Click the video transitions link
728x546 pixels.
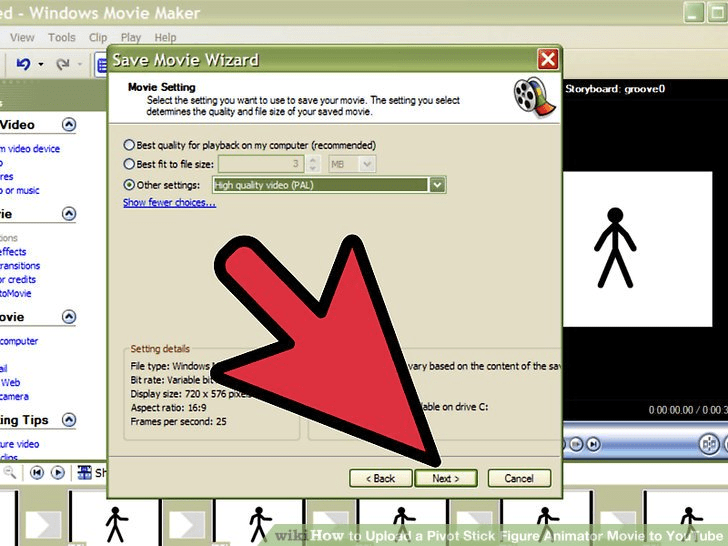point(20,266)
